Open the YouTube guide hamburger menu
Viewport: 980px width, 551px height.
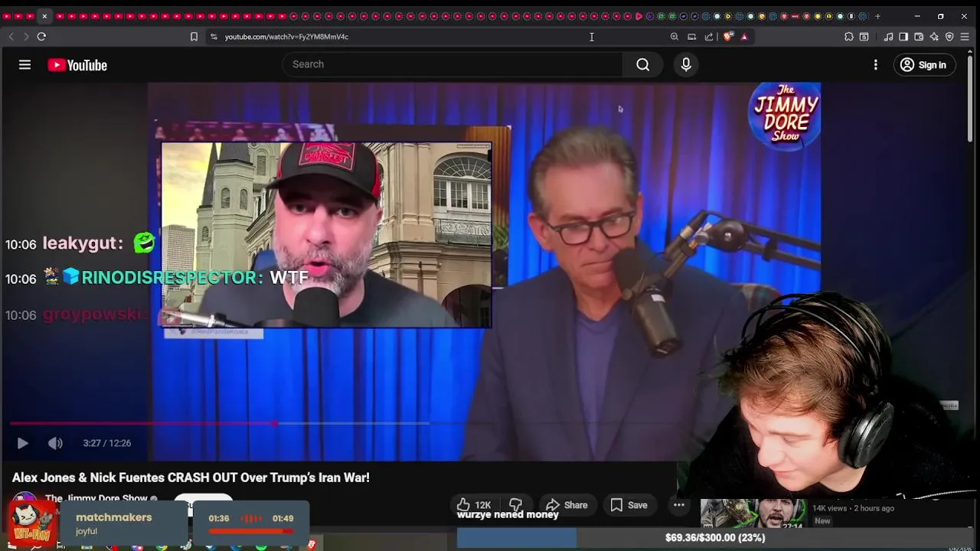point(24,65)
